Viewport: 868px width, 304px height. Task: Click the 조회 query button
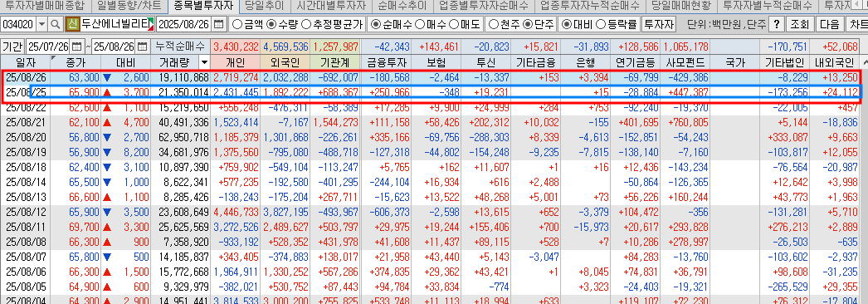tap(799, 24)
